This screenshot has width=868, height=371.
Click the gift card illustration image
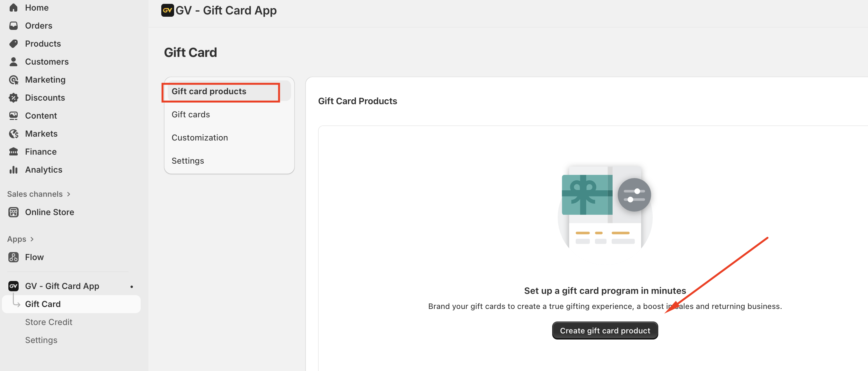point(605,206)
